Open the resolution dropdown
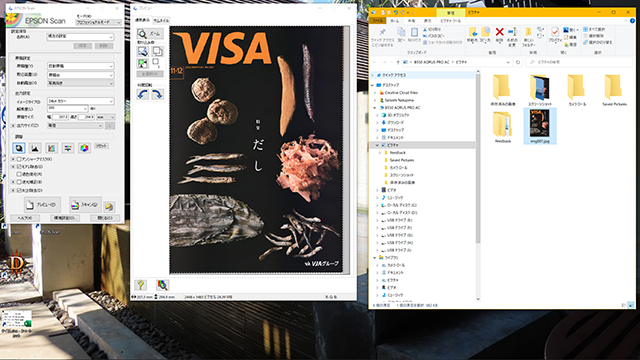This screenshot has width=640, height=360. (67, 109)
